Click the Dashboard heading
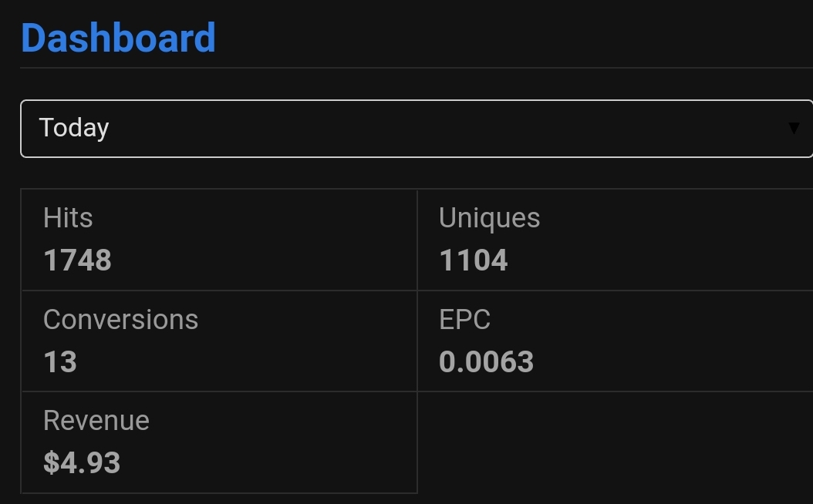This screenshot has height=504, width=813. 118,38
